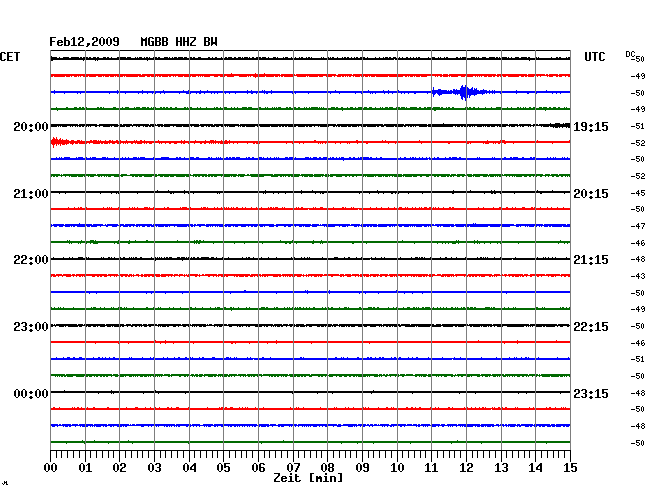This screenshot has width=650, height=494.
Task: Click minute 04 on the time axis
Action: pos(189,468)
